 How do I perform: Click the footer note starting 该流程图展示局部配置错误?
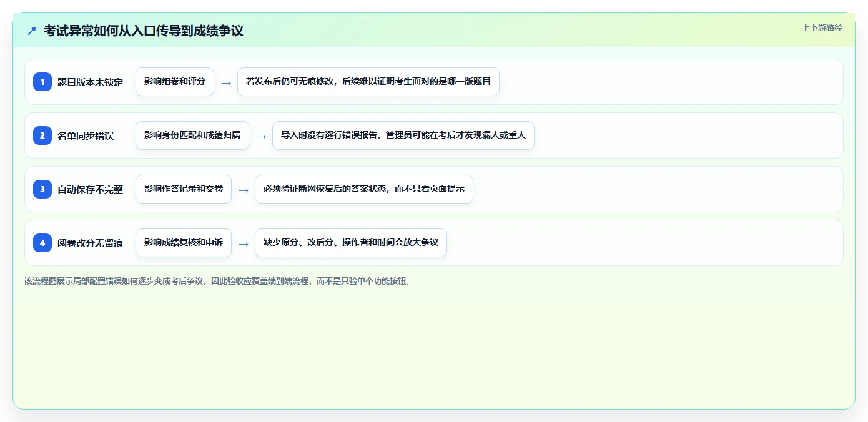point(217,281)
